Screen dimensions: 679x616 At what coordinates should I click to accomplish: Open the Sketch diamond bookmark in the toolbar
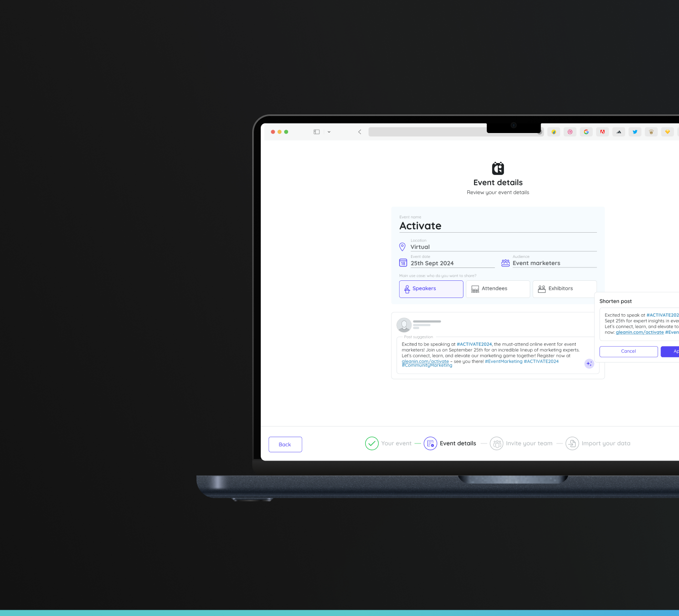[x=667, y=132]
